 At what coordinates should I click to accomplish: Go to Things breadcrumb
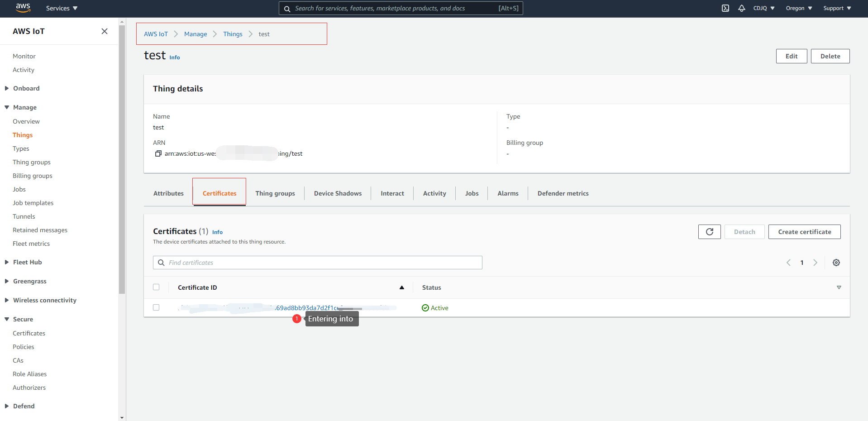(x=233, y=34)
